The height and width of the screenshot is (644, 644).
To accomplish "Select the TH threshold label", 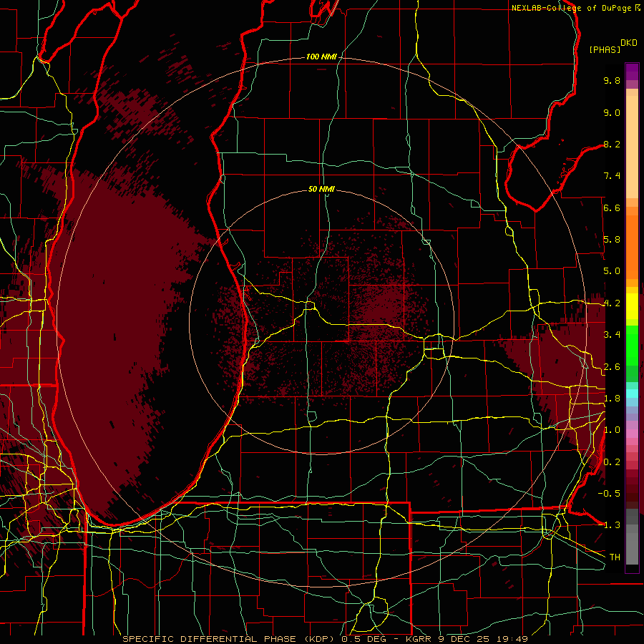I will (x=615, y=557).
